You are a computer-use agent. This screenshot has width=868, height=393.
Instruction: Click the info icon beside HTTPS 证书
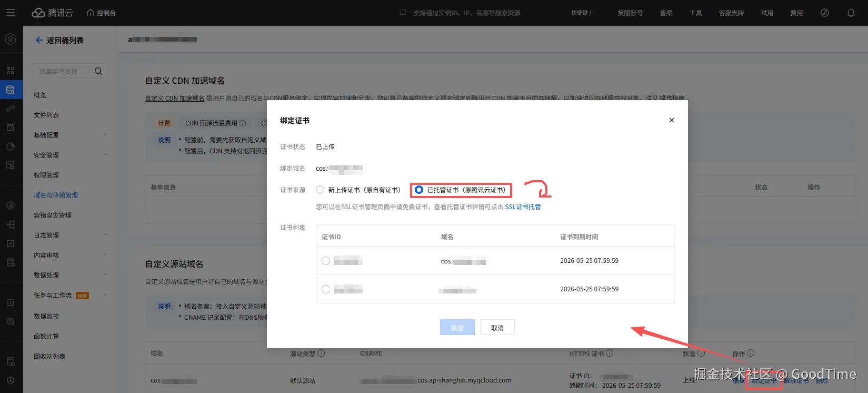pyautogui.click(x=610, y=353)
